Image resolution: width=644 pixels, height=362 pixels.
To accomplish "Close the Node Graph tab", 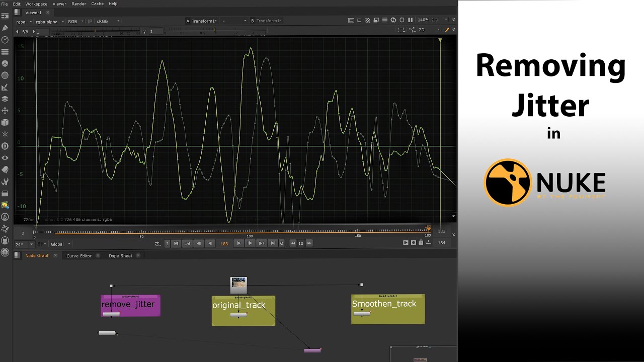I will [x=55, y=255].
